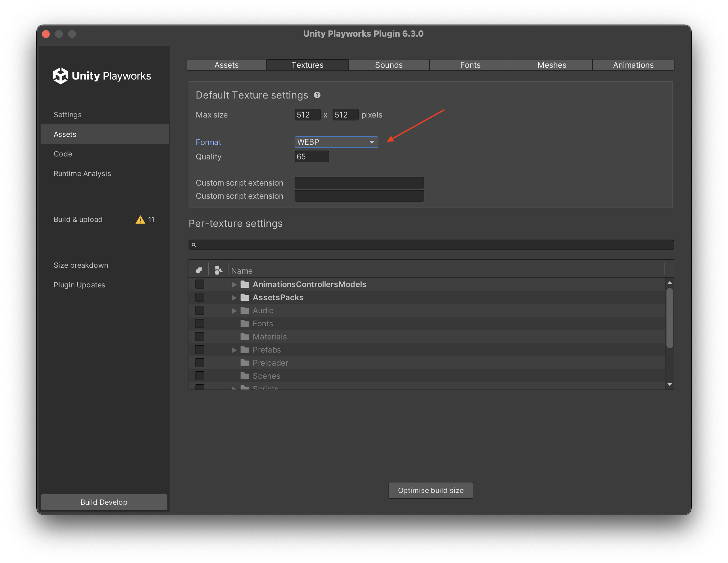Click the second Custom script extension field
The image size is (728, 563).
pyautogui.click(x=359, y=196)
